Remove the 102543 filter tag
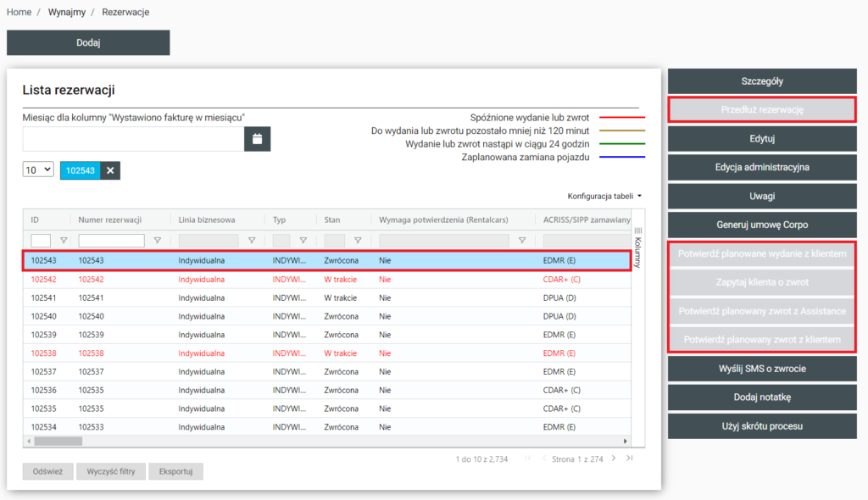This screenshot has width=868, height=500. click(x=110, y=170)
